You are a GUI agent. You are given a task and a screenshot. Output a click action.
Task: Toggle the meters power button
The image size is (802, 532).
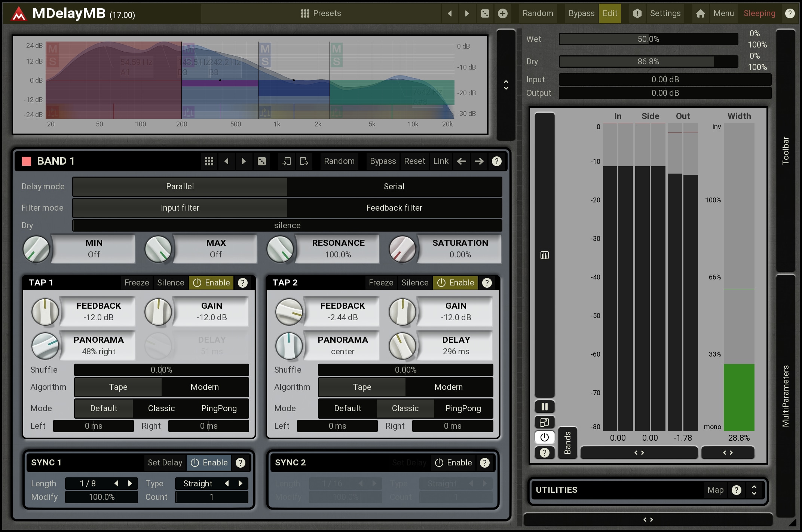[544, 437]
